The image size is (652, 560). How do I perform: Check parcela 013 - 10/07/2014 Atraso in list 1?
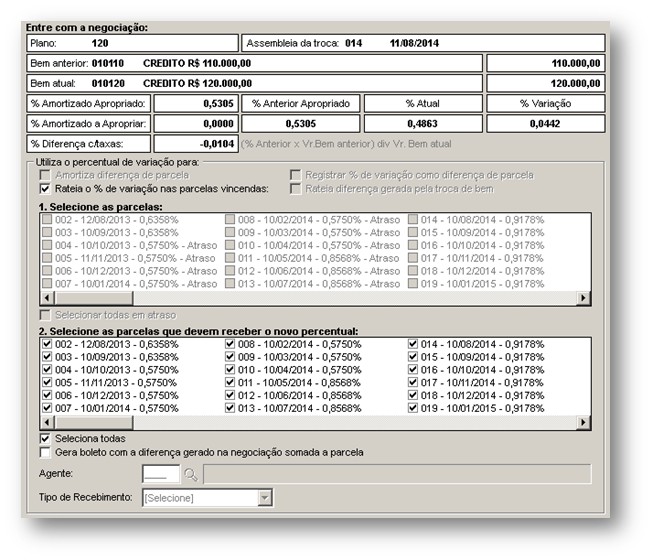pos(230,284)
